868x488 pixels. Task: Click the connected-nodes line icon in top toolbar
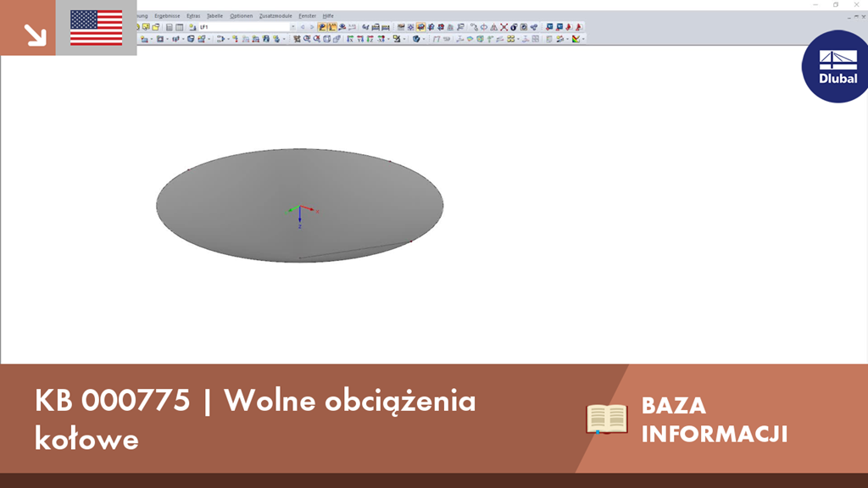click(474, 27)
